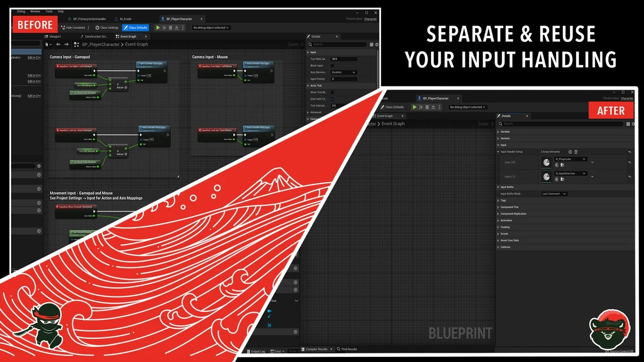Click the Parent class Character link
Viewport: 644px width, 362px height.
pos(371,19)
